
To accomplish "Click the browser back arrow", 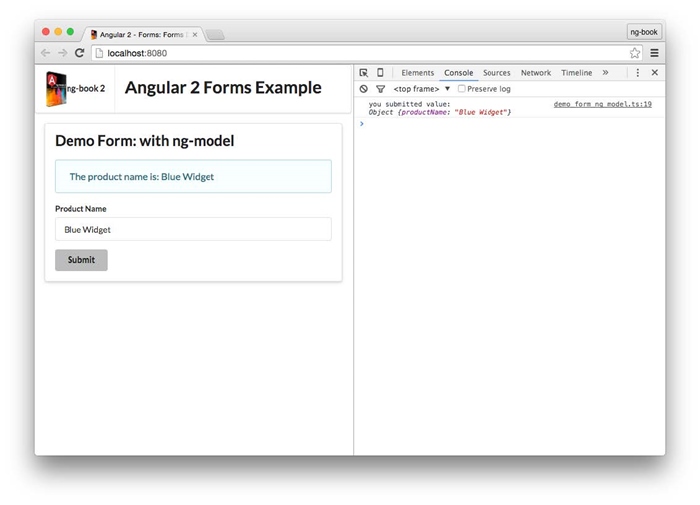I will tap(46, 53).
